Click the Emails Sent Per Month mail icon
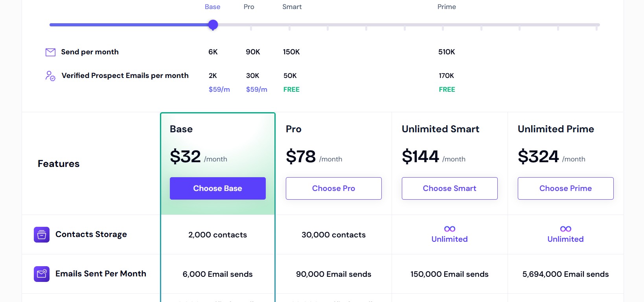Viewport: 644px width, 302px height. coord(41,274)
